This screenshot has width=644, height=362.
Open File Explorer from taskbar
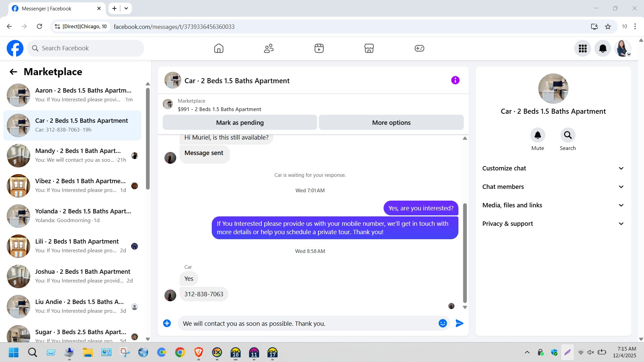(x=88, y=352)
